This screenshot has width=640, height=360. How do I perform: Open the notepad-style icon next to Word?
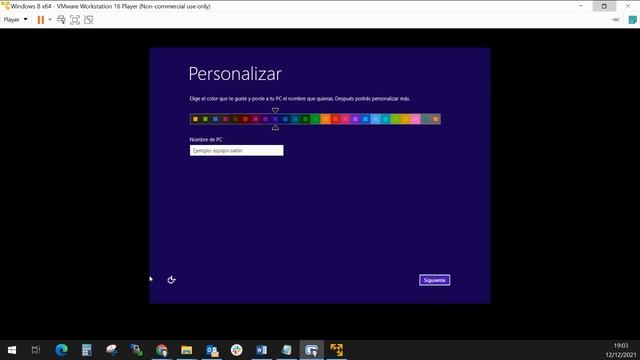coord(287,350)
